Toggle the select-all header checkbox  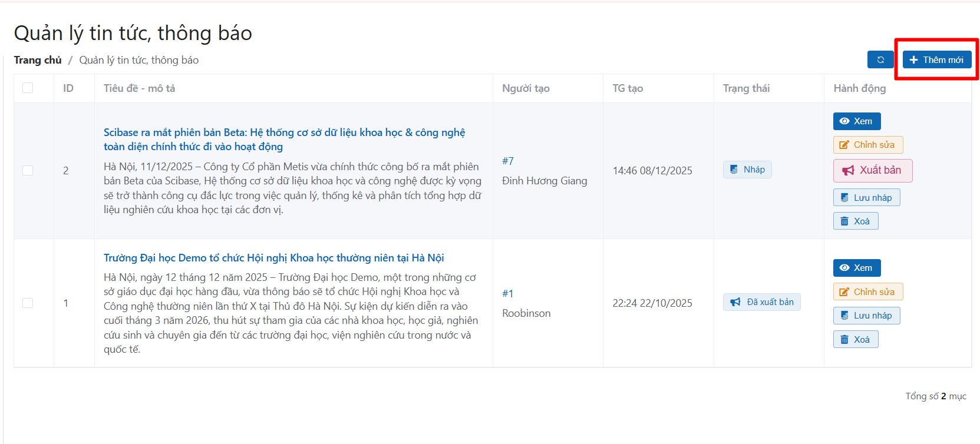28,88
